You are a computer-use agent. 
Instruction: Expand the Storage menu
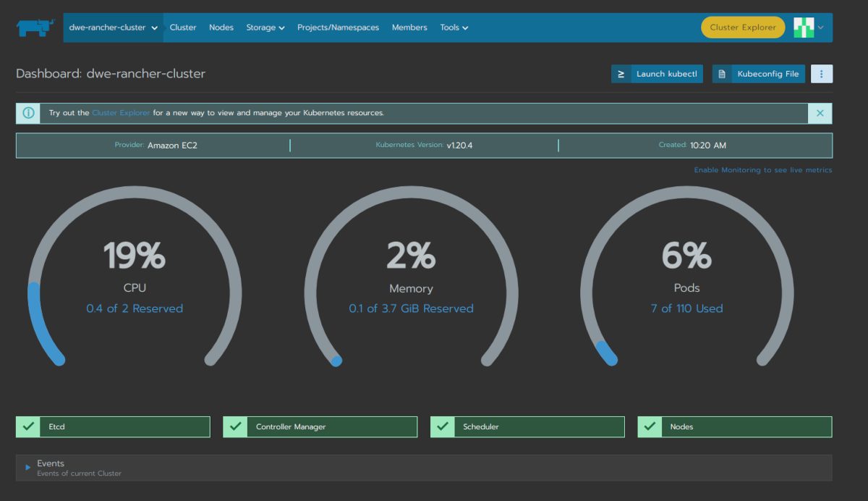click(265, 28)
